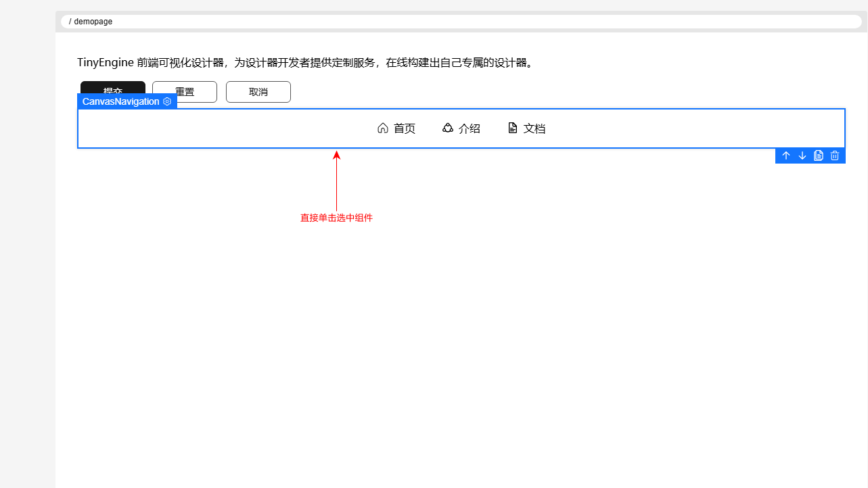This screenshot has width=868, height=488.
Task: Click the demopage breadcrumb text
Action: click(93, 22)
